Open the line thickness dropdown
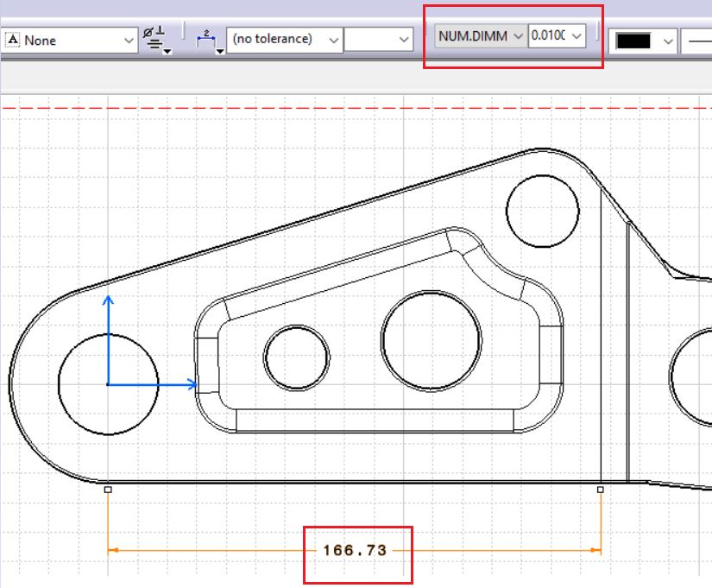 [696, 41]
